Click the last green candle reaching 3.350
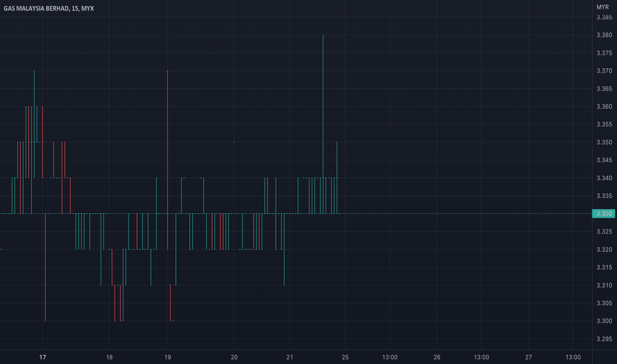 [x=337, y=178]
